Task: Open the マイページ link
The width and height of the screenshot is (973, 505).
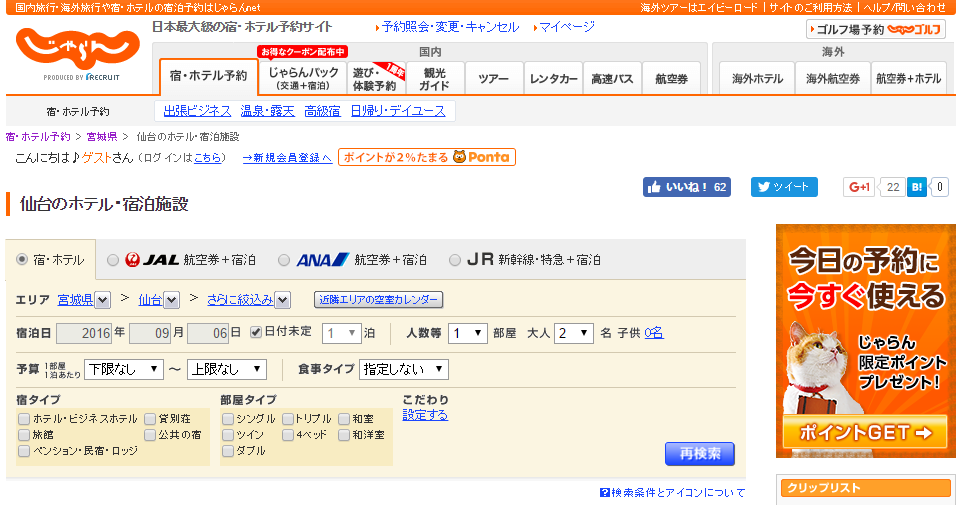Action: pos(567,27)
